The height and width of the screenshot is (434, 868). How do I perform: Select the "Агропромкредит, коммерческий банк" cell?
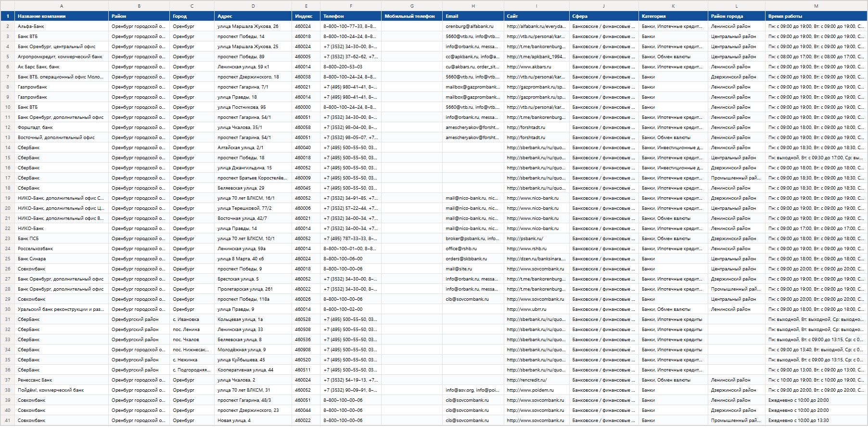click(x=62, y=57)
